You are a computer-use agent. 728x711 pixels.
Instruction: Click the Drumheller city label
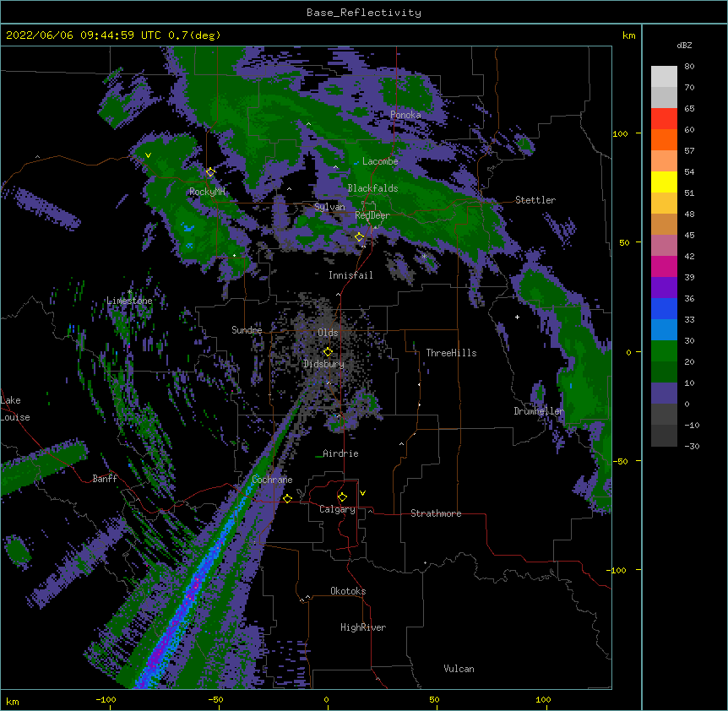[x=539, y=411]
